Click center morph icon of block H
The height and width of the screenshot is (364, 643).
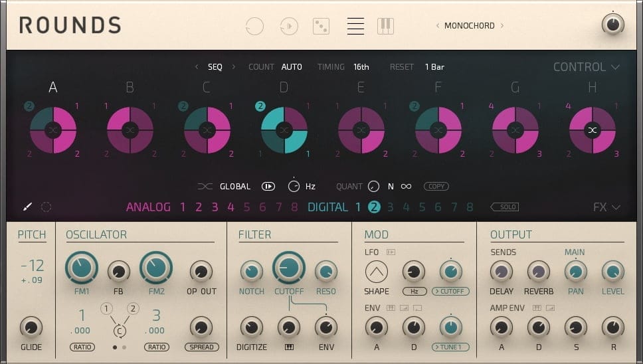tap(592, 130)
